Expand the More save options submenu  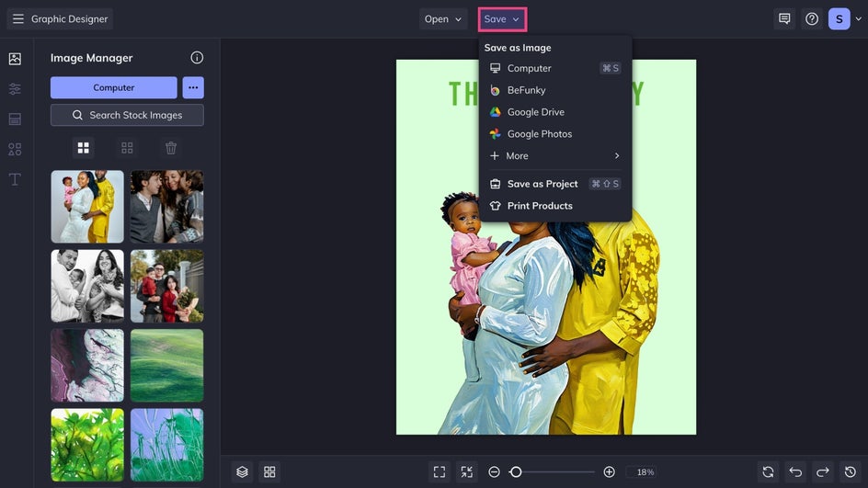(554, 156)
